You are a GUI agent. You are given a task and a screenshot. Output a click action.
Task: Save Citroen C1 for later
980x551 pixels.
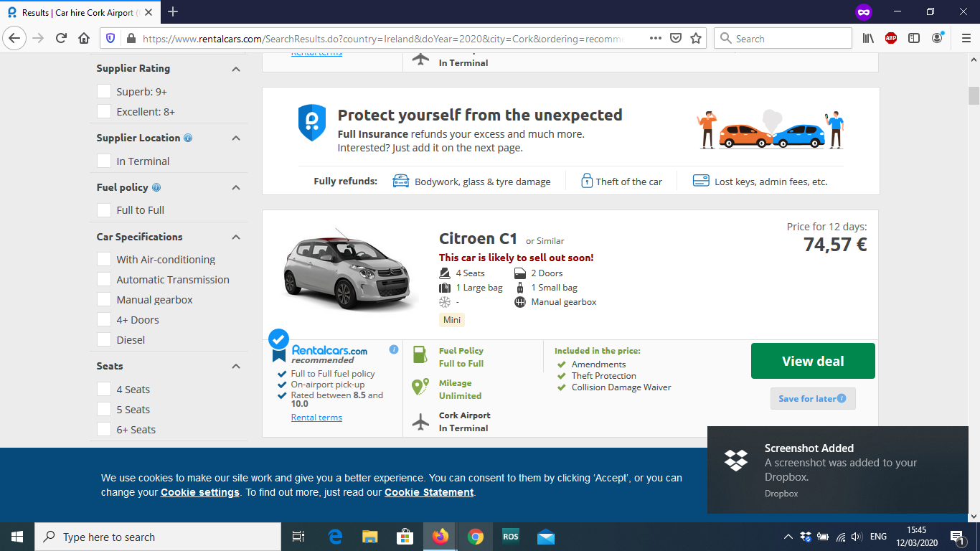(x=813, y=398)
